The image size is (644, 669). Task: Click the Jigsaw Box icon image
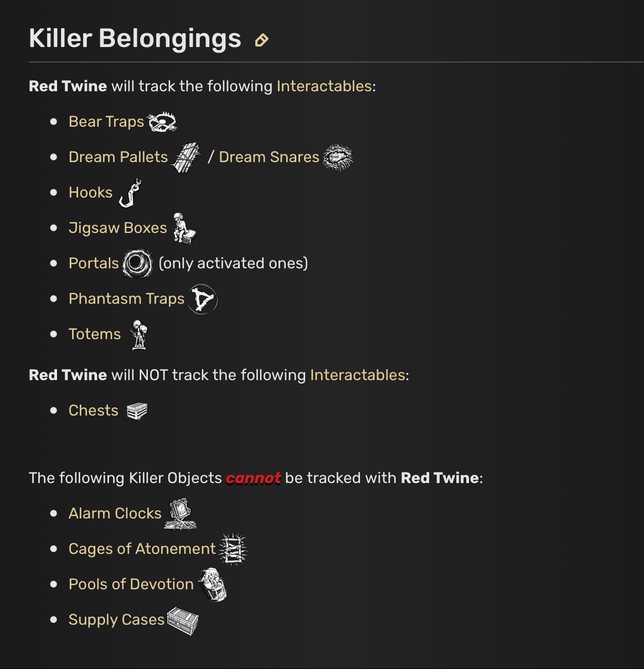click(184, 229)
